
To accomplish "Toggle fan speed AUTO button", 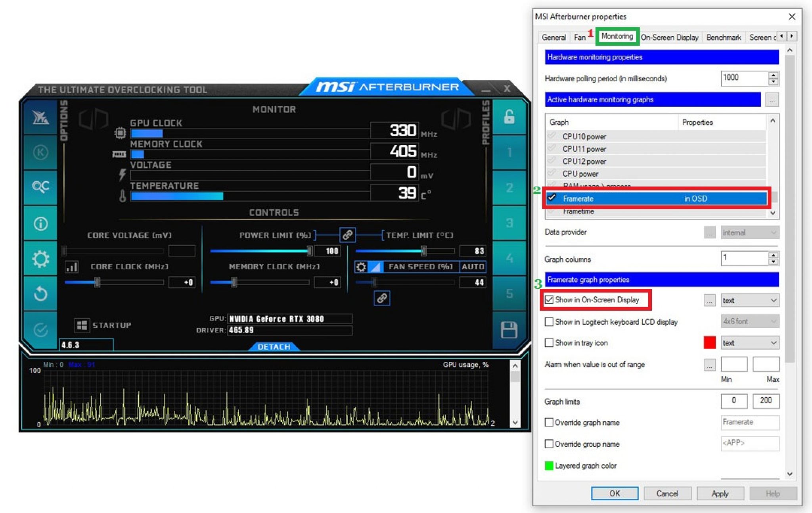I will 473,267.
